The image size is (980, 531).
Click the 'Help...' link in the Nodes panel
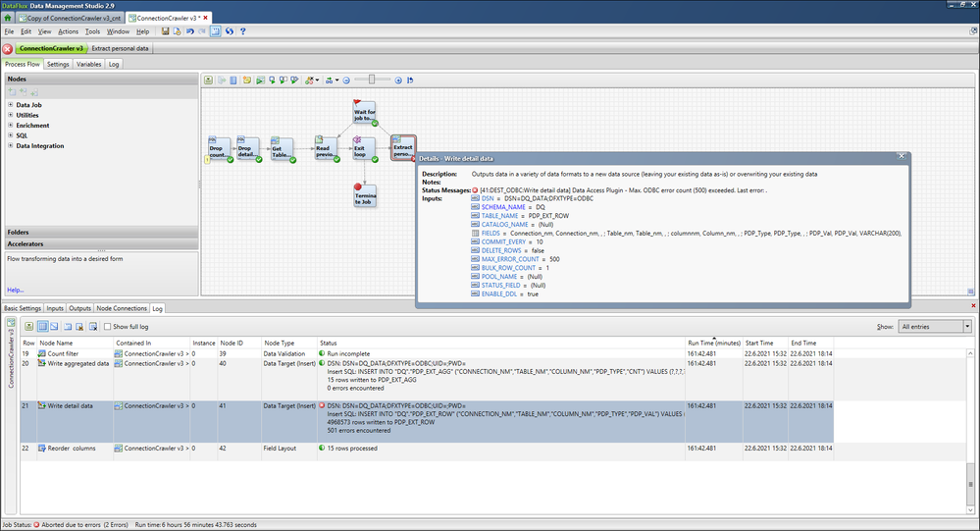[16, 290]
